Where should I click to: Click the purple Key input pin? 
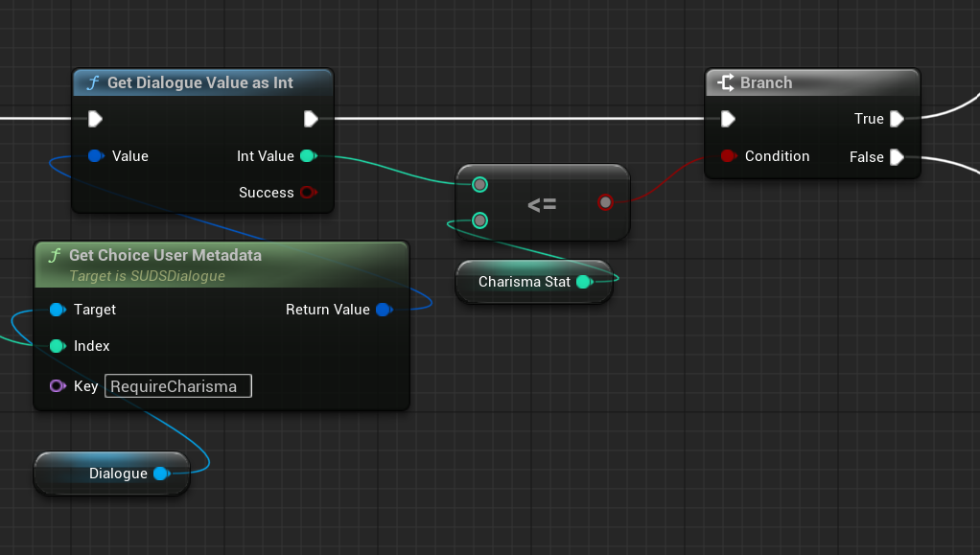click(57, 386)
